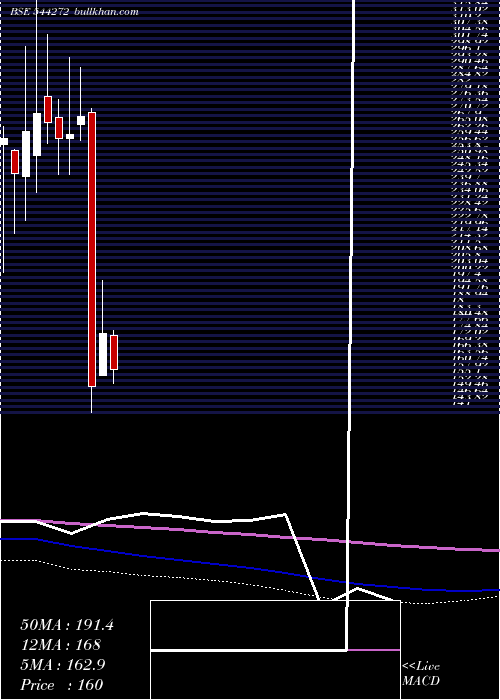Screen dimensions: 500x700
Task: Click the white candlestick after the big drop
Action: [x=103, y=354]
